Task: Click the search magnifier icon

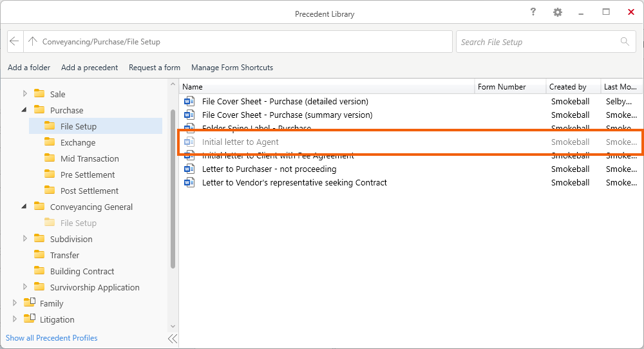Action: (624, 42)
